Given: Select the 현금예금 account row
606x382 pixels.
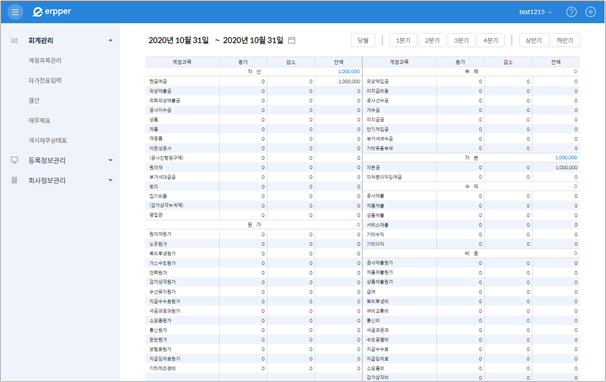Looking at the screenshot, I should point(254,81).
